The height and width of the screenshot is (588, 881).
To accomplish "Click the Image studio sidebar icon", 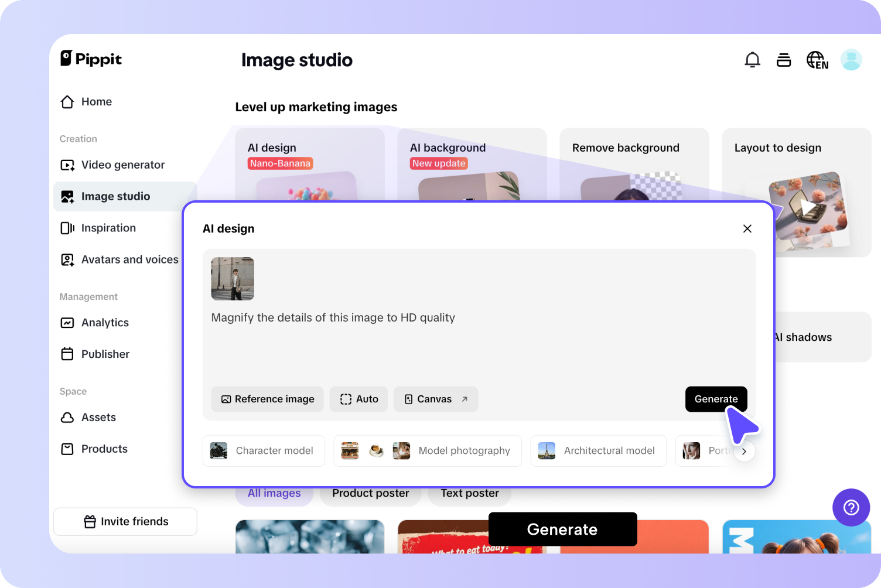I will pos(67,197).
